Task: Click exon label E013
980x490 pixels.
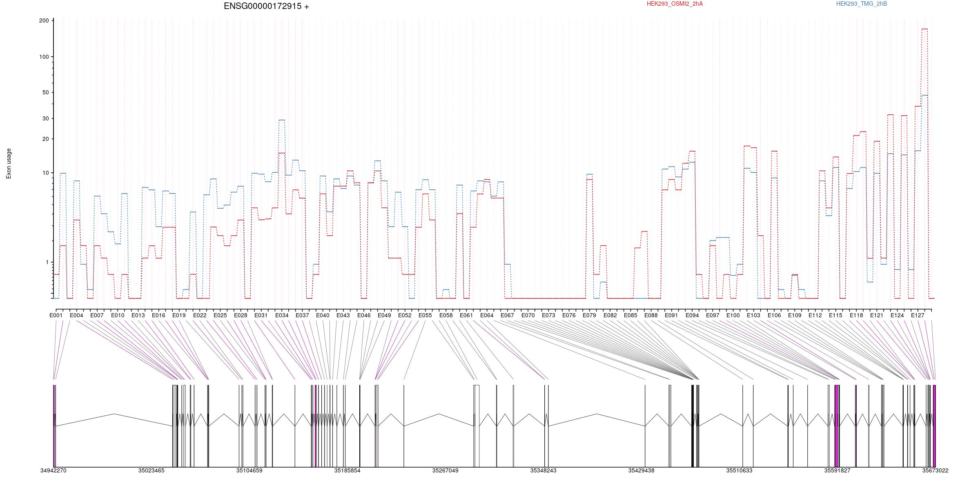Action: 138,315
